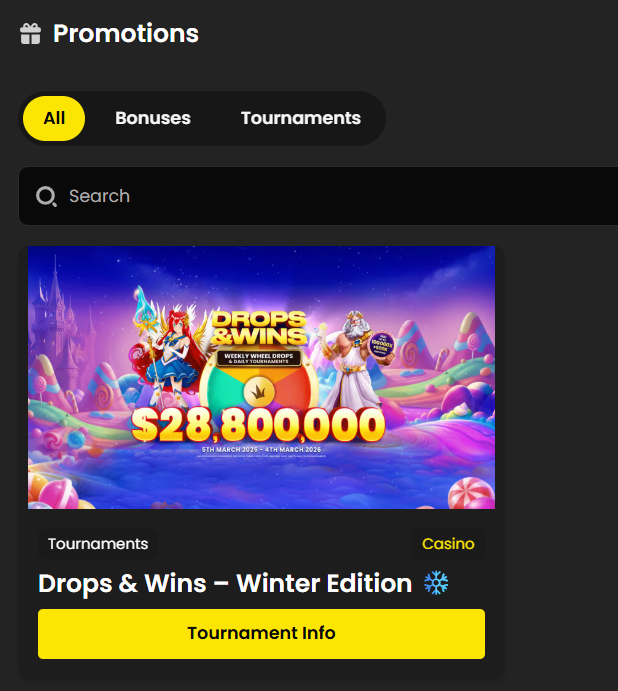Click the Tournaments tag on the card
618x691 pixels.
pos(98,544)
